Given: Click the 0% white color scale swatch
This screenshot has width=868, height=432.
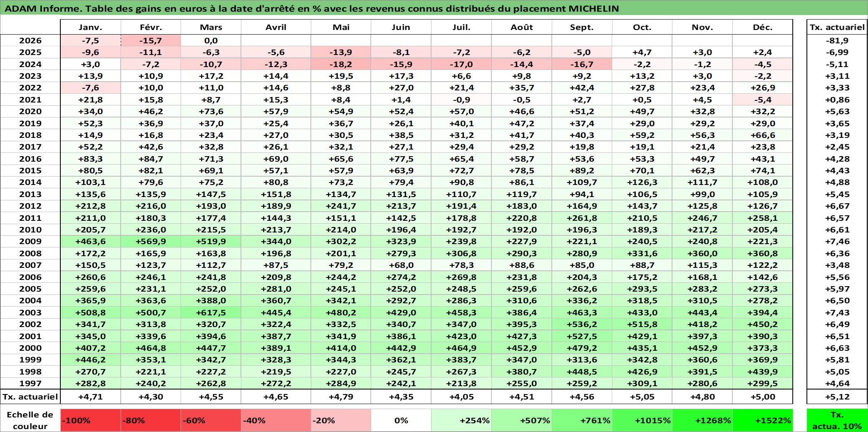Looking at the screenshot, I should pyautogui.click(x=401, y=420).
